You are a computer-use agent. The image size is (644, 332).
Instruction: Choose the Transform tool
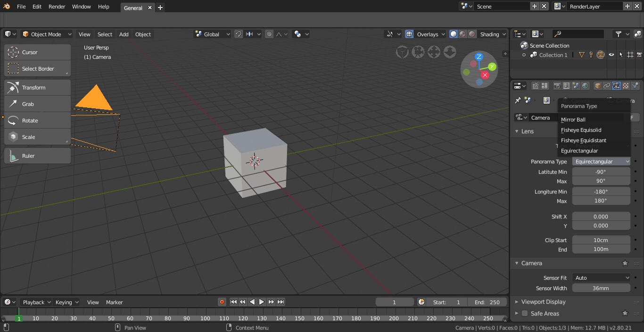[38, 88]
